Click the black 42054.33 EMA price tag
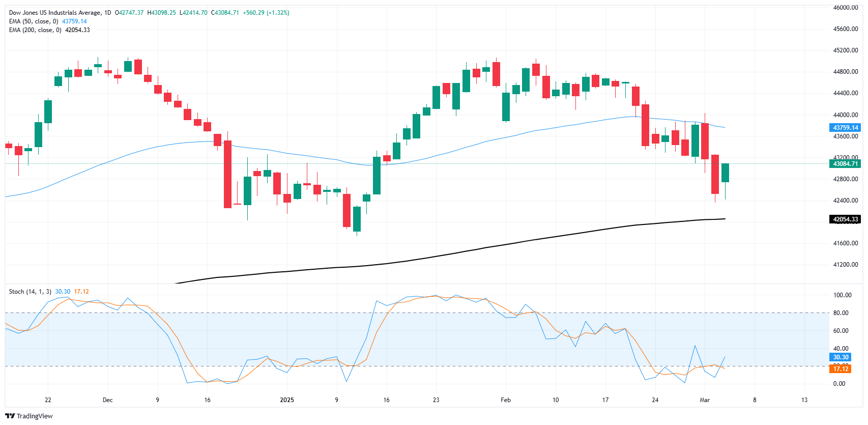 pos(845,219)
